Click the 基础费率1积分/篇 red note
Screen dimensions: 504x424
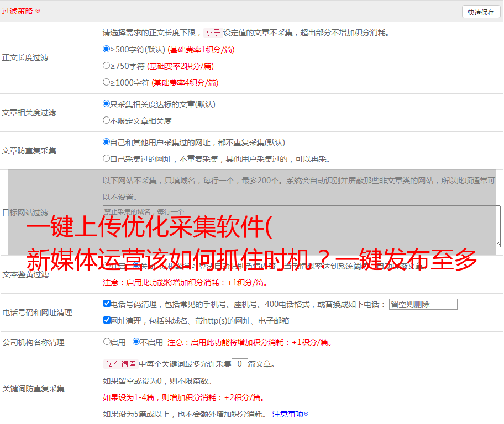click(x=201, y=50)
